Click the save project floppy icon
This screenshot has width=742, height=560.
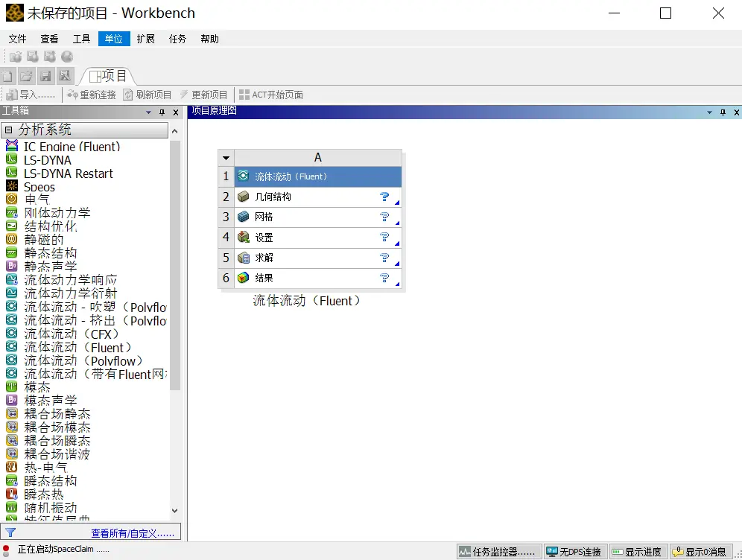[x=45, y=76]
